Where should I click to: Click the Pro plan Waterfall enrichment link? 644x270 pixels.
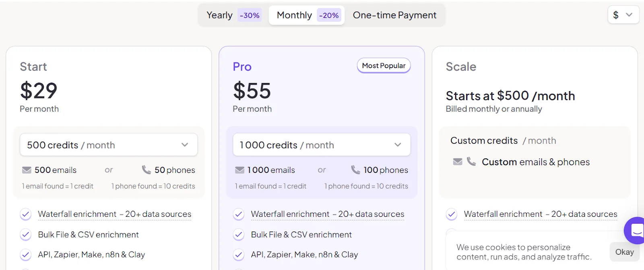tap(327, 214)
